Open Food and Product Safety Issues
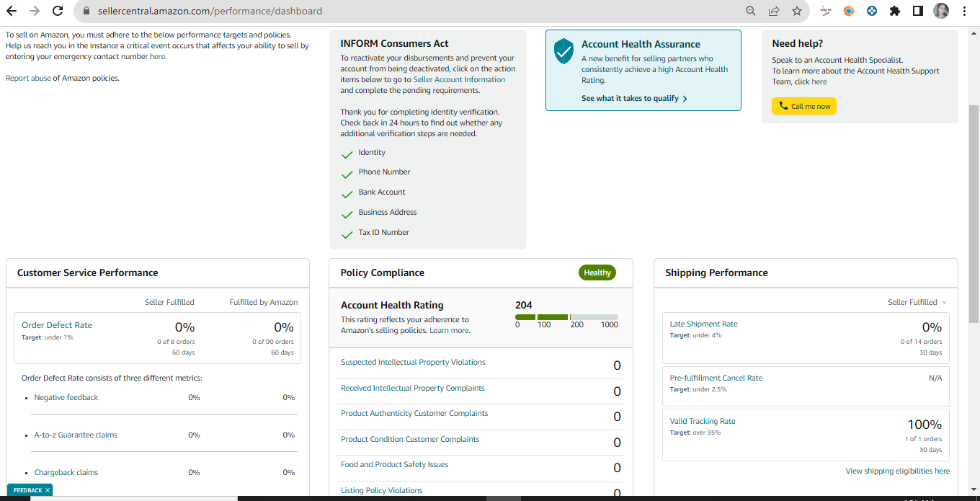 394,465
